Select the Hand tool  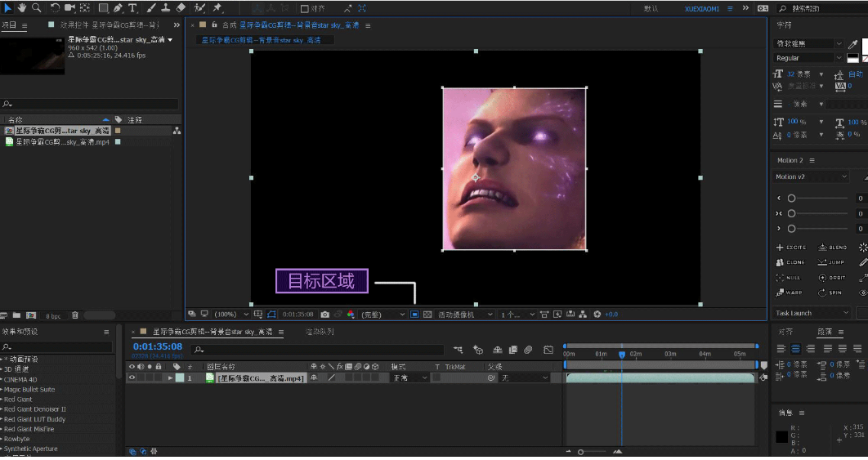[22, 7]
